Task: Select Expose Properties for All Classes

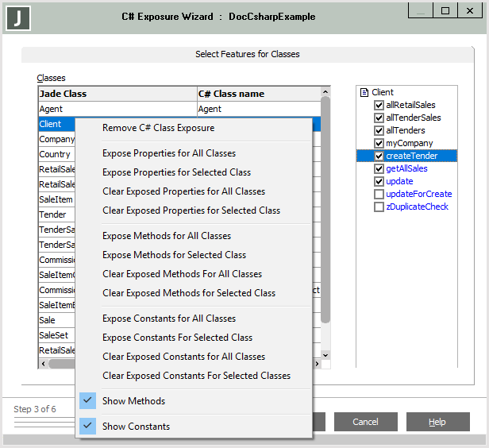Action: [x=194, y=153]
